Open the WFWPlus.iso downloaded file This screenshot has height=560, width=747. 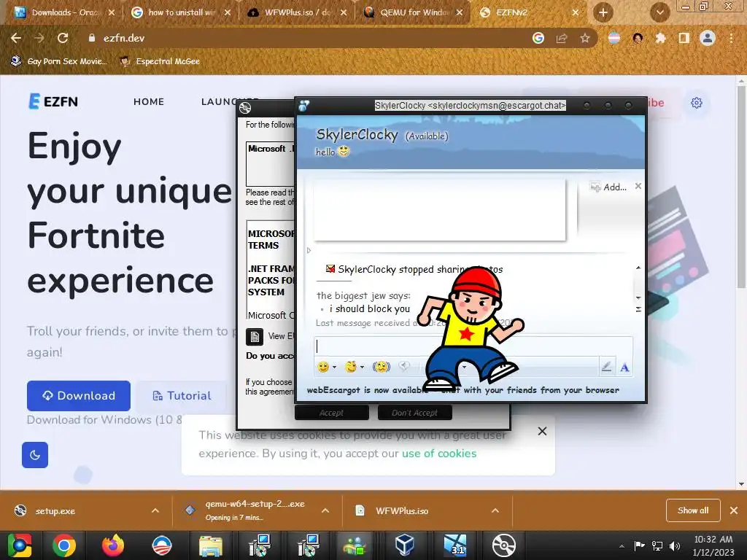pyautogui.click(x=402, y=511)
